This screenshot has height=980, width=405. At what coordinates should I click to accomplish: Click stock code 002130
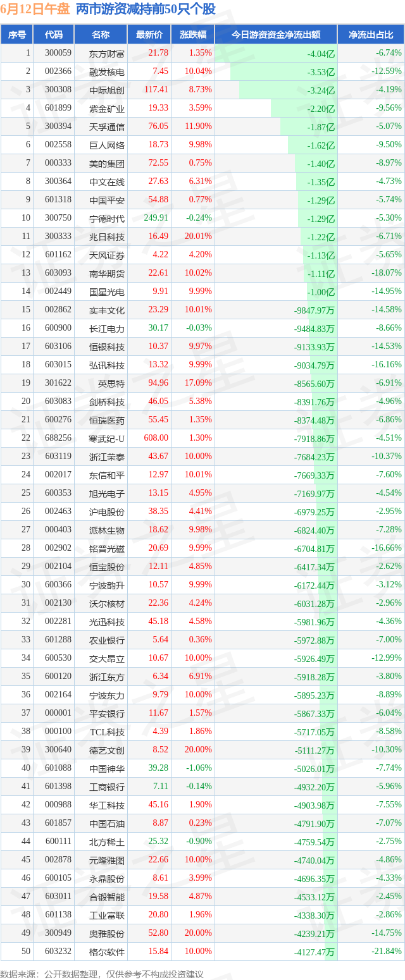pyautogui.click(x=58, y=603)
